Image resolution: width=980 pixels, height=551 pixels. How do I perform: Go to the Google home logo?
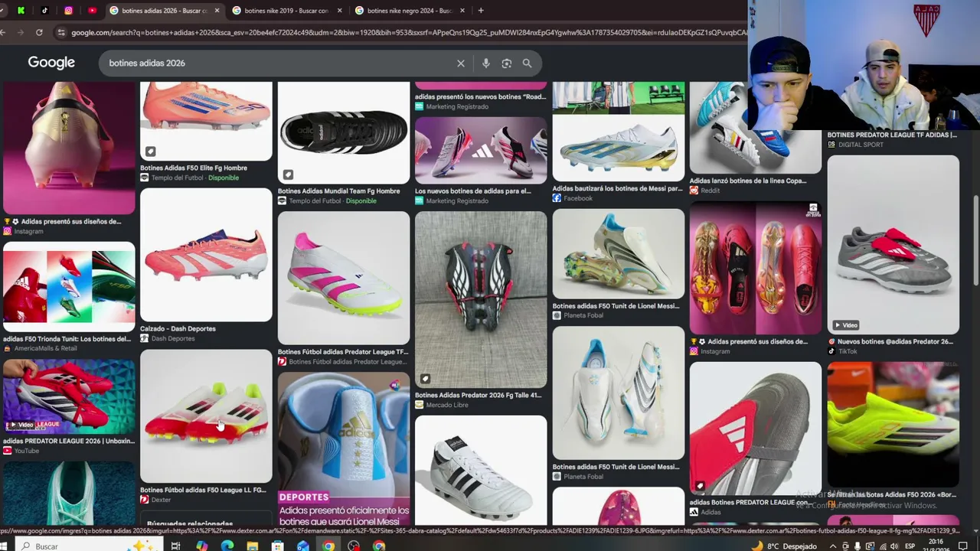pyautogui.click(x=51, y=63)
